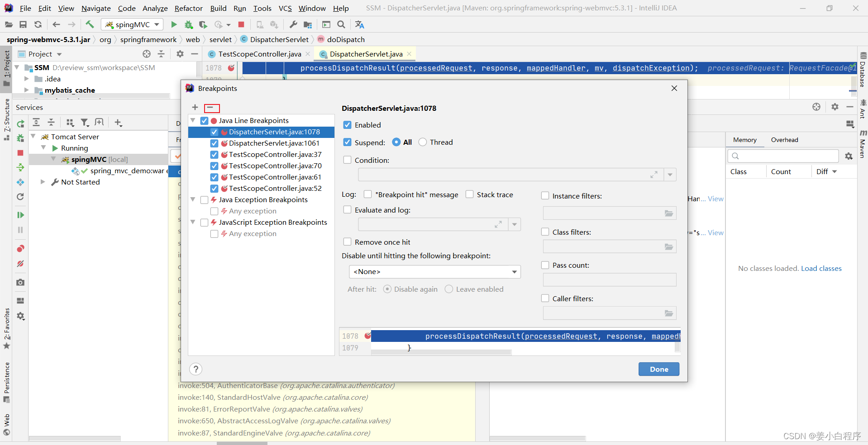Open Search Everywhere magnifier in toolbar
868x445 pixels.
341,24
